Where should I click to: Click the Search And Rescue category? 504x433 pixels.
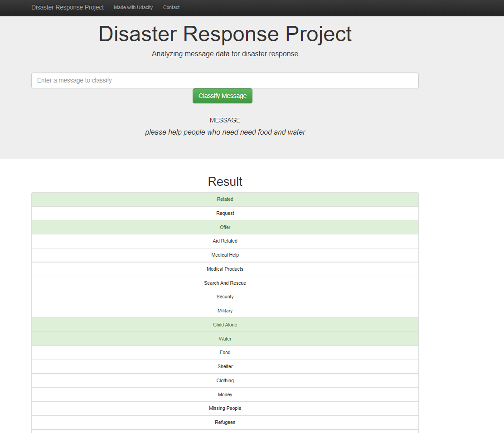[225, 283]
